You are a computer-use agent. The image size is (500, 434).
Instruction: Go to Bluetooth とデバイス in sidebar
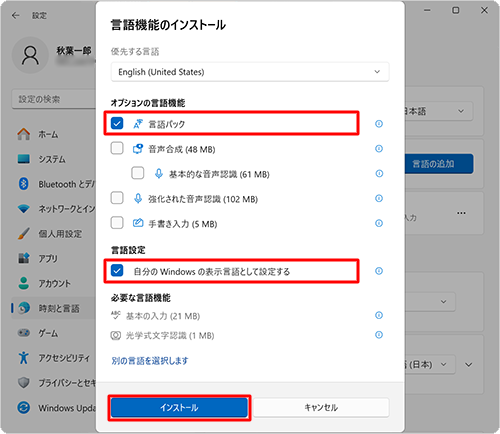[x=53, y=184]
